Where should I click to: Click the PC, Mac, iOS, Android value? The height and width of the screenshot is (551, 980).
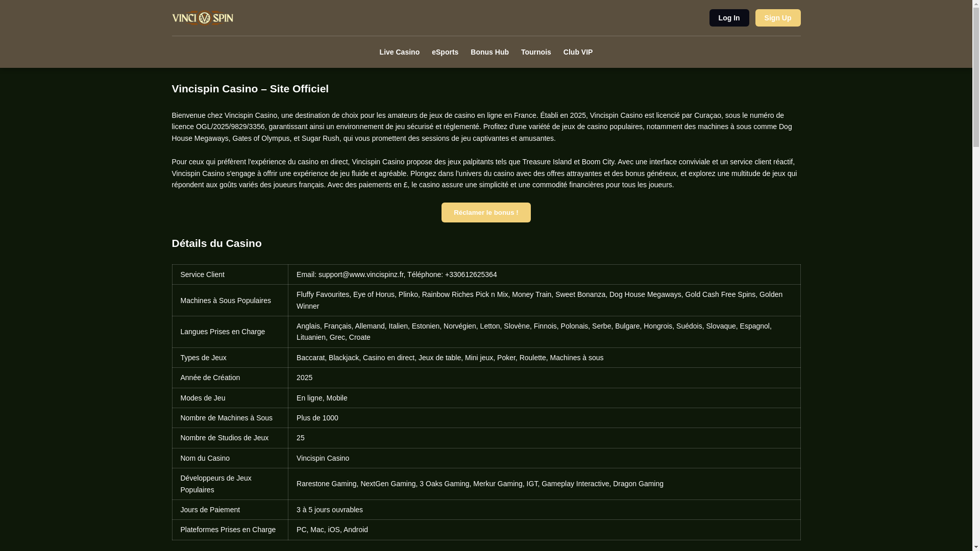tap(332, 530)
